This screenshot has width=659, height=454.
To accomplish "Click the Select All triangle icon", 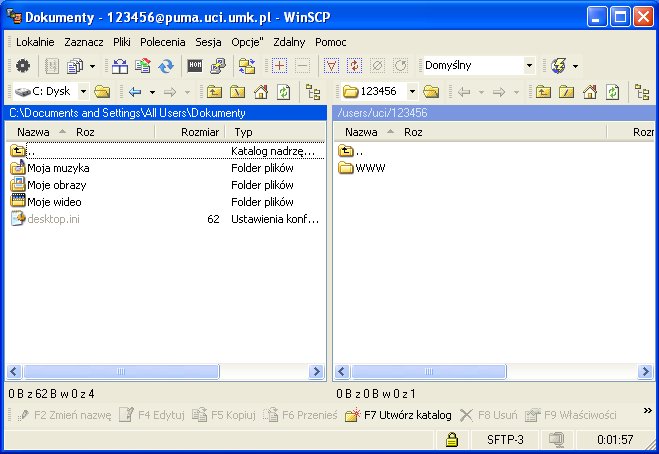I will [331, 66].
